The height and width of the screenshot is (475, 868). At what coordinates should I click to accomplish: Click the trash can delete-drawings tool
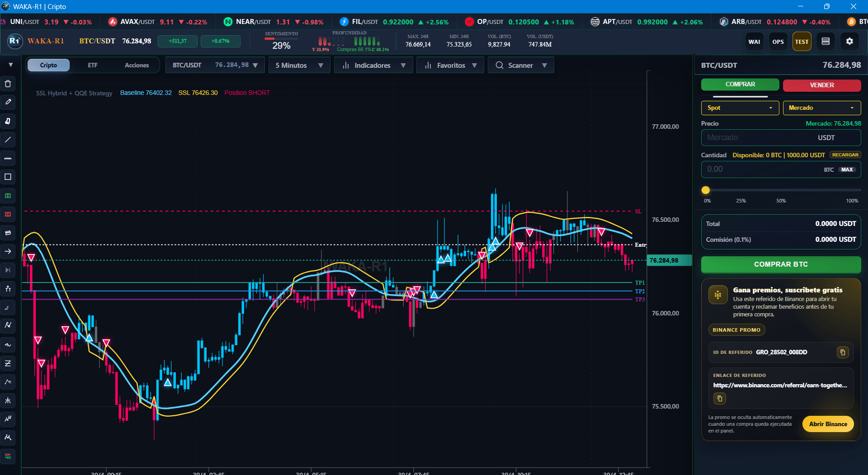point(8,84)
